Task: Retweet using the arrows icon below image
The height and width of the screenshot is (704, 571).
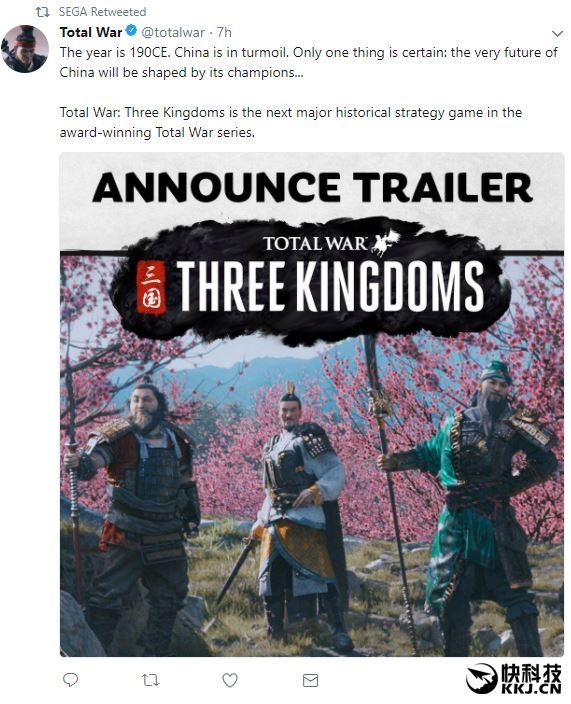Action: coord(150,680)
